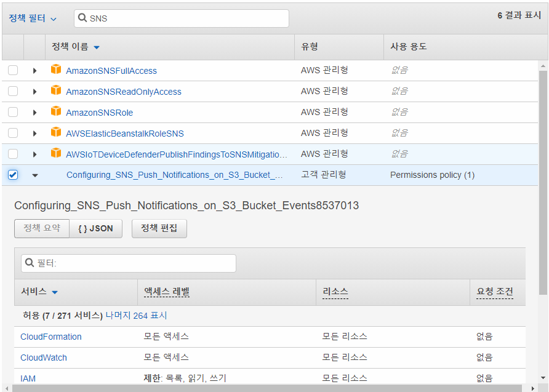Open the CloudFormation service link

pos(50,337)
